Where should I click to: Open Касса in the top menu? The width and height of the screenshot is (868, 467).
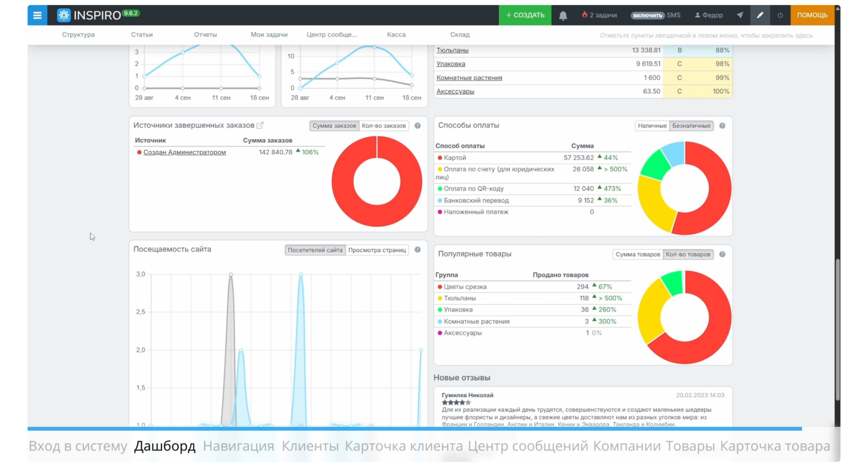pos(396,35)
